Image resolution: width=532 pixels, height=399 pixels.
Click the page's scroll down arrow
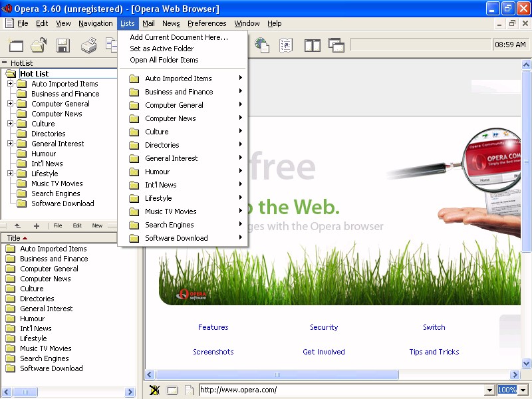[526, 363]
